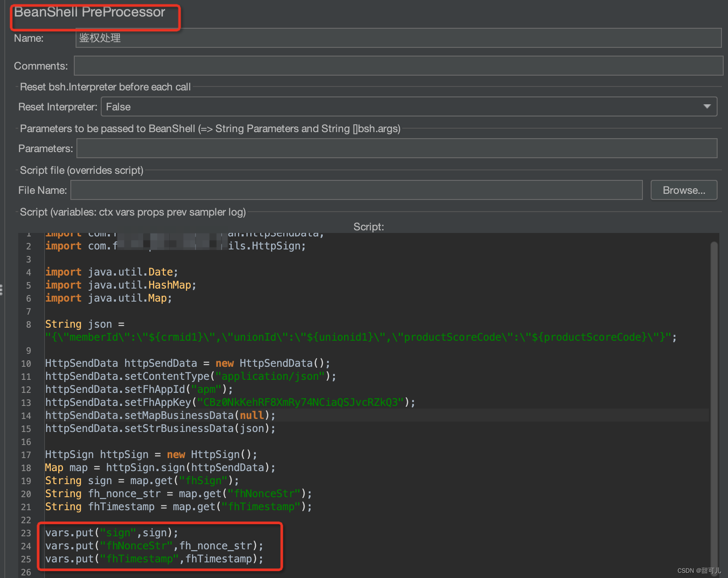
Task: Click the setContentType("application/json") line
Action: pos(191,376)
